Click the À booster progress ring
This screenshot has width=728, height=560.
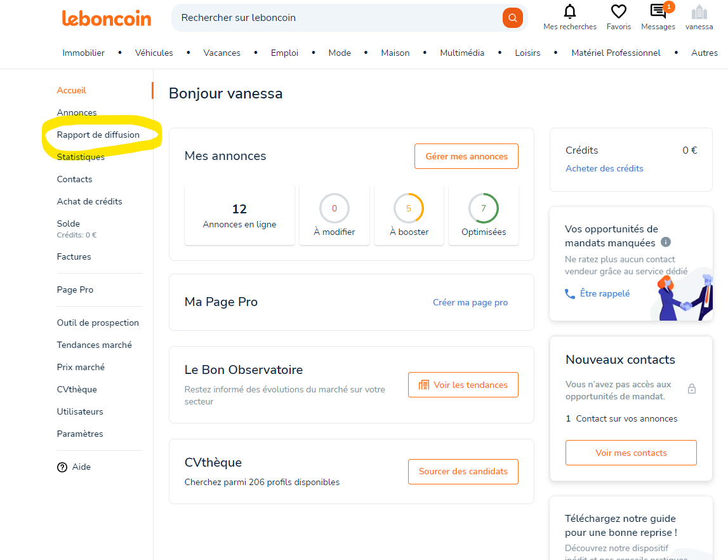click(409, 208)
